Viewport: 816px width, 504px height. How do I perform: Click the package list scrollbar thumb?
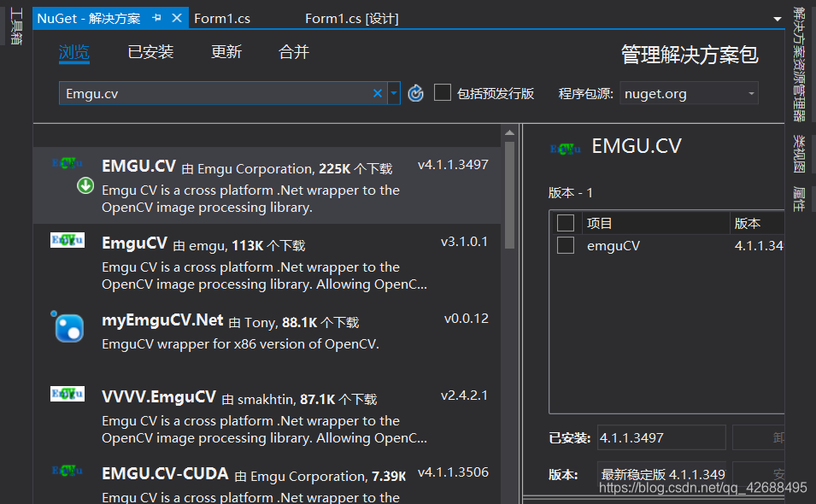pos(509,196)
